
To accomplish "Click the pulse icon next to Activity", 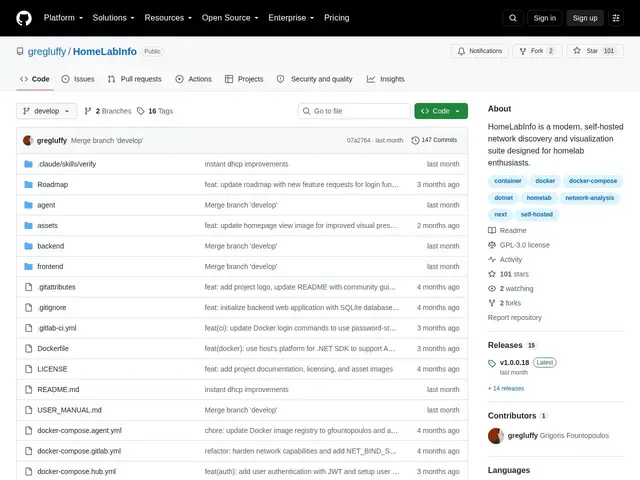I will 492,260.
